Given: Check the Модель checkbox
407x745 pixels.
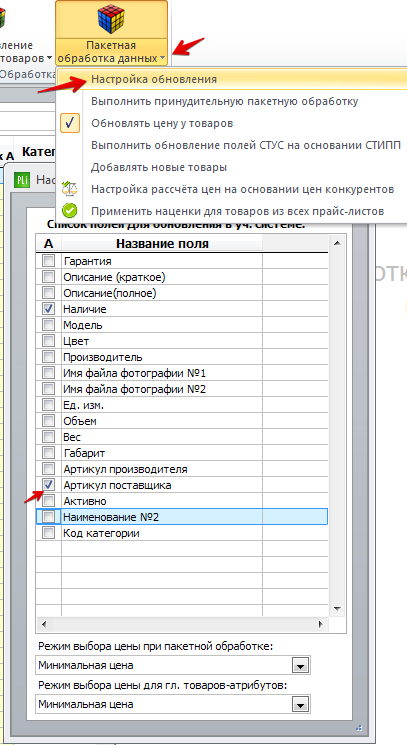Looking at the screenshot, I should tap(48, 325).
